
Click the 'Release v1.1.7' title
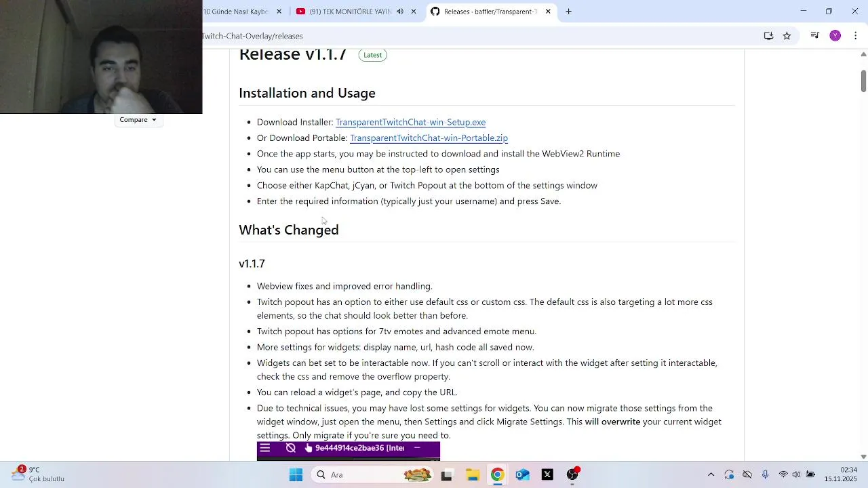pyautogui.click(x=293, y=55)
